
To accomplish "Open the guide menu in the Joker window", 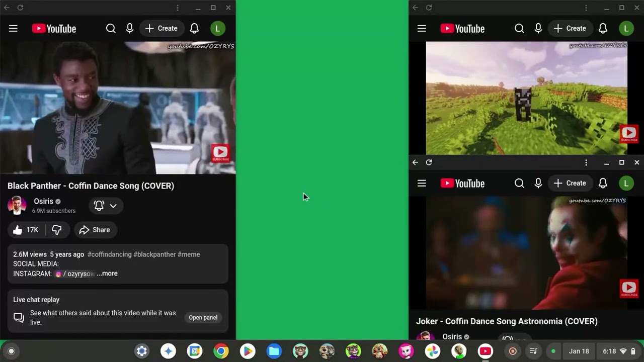I will (422, 184).
